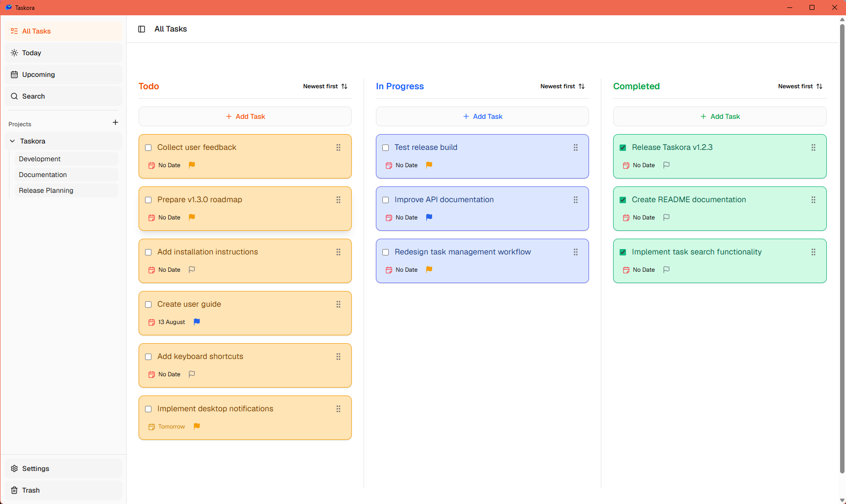Open the Today view
The image size is (846, 504).
[x=63, y=53]
